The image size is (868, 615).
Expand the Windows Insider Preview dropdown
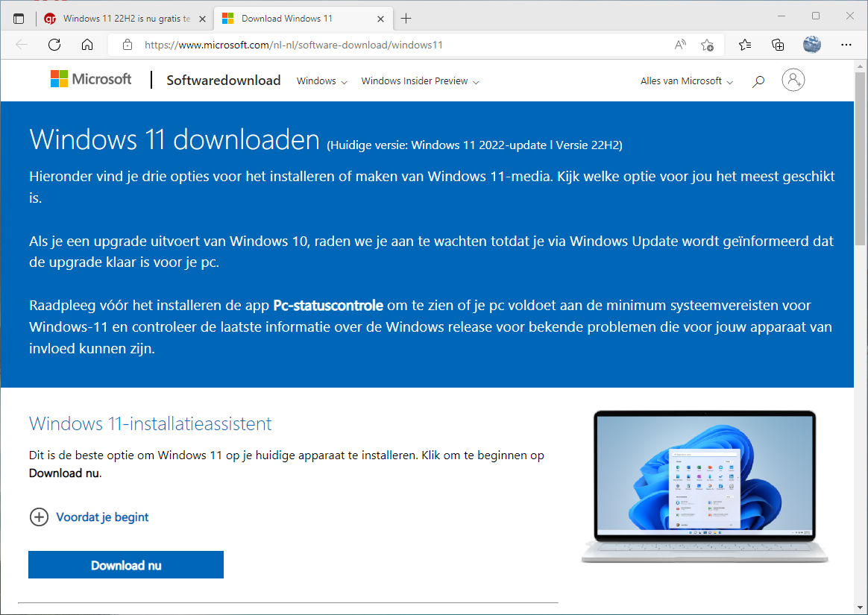pyautogui.click(x=420, y=81)
